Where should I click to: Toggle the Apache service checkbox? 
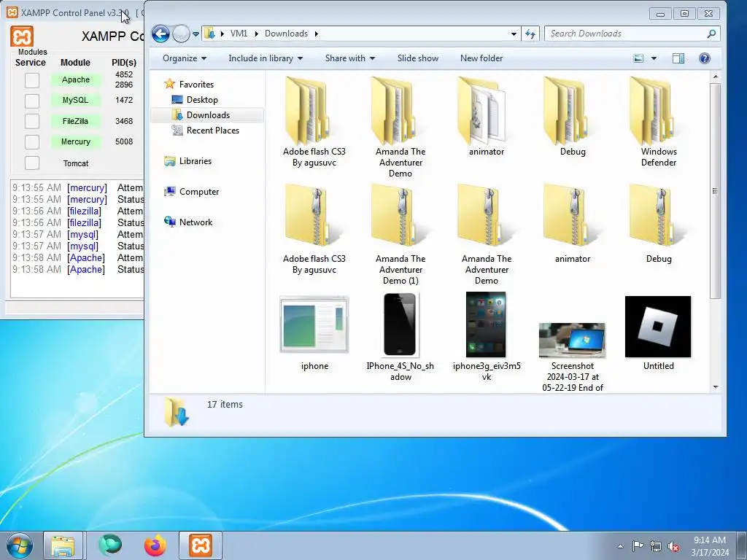(x=32, y=80)
